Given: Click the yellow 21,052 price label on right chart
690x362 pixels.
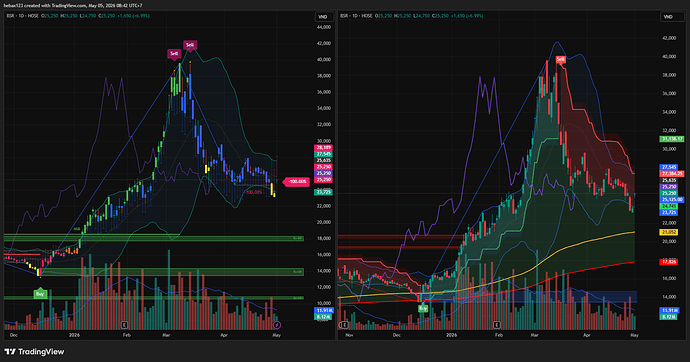Looking at the screenshot, I should tap(669, 232).
